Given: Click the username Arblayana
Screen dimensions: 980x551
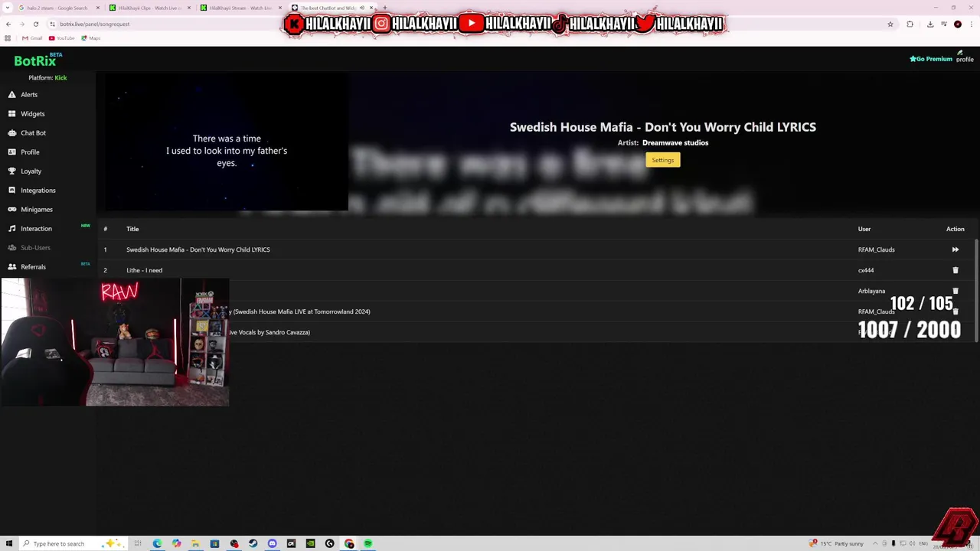Looking at the screenshot, I should point(871,291).
